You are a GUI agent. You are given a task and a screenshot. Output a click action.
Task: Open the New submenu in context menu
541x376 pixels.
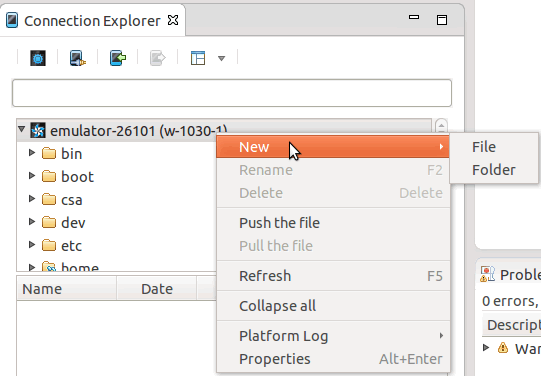point(333,147)
